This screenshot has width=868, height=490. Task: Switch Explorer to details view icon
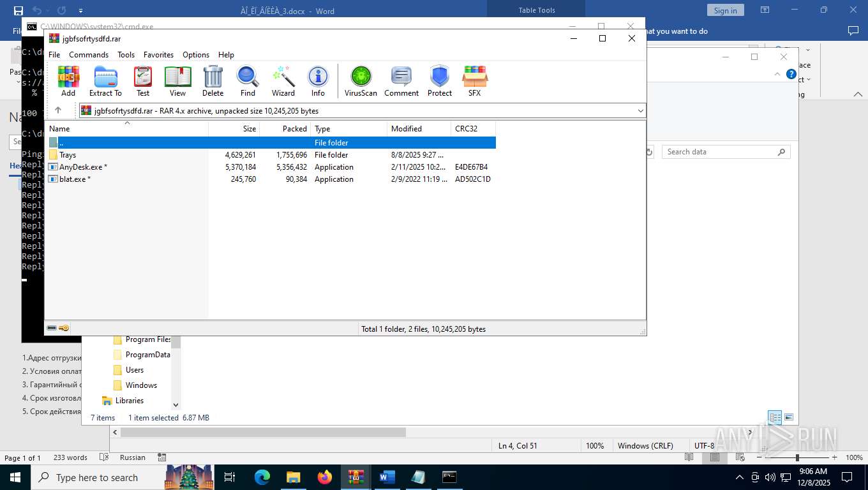[x=775, y=417]
